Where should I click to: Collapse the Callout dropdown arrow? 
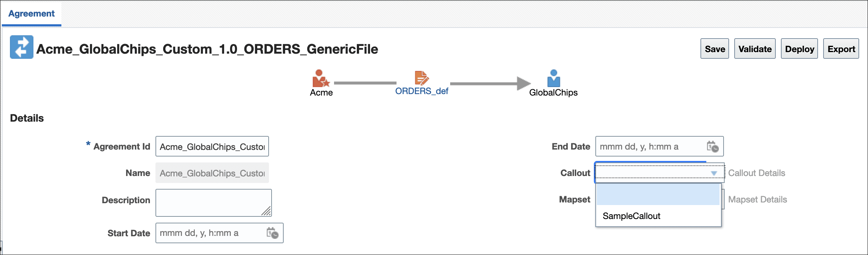point(714,173)
